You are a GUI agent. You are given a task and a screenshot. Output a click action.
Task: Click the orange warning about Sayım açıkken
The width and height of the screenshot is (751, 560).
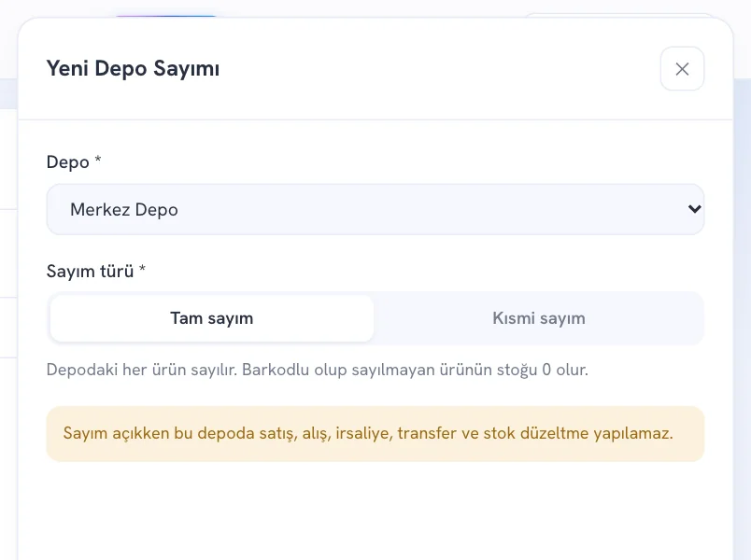375,434
